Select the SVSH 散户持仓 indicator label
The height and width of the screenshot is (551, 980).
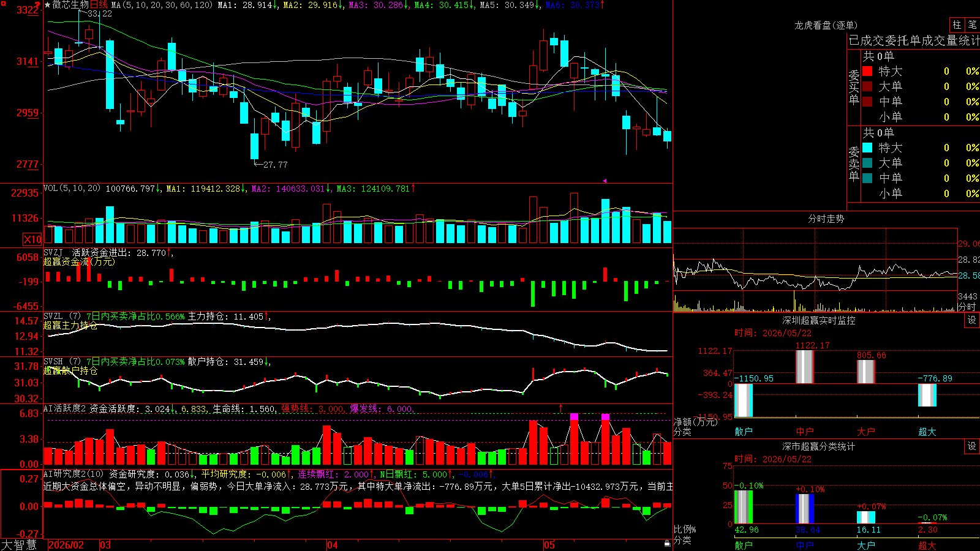coord(62,362)
